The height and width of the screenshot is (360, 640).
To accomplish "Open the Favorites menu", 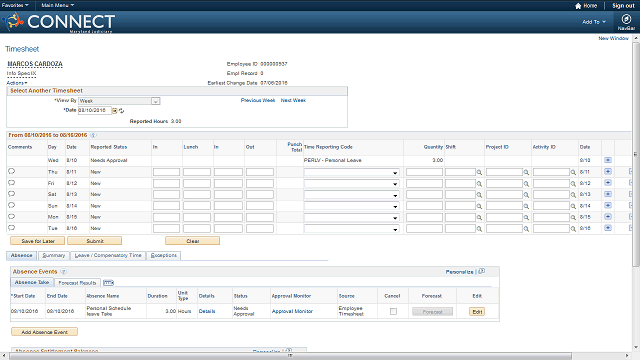I will click(15, 5).
